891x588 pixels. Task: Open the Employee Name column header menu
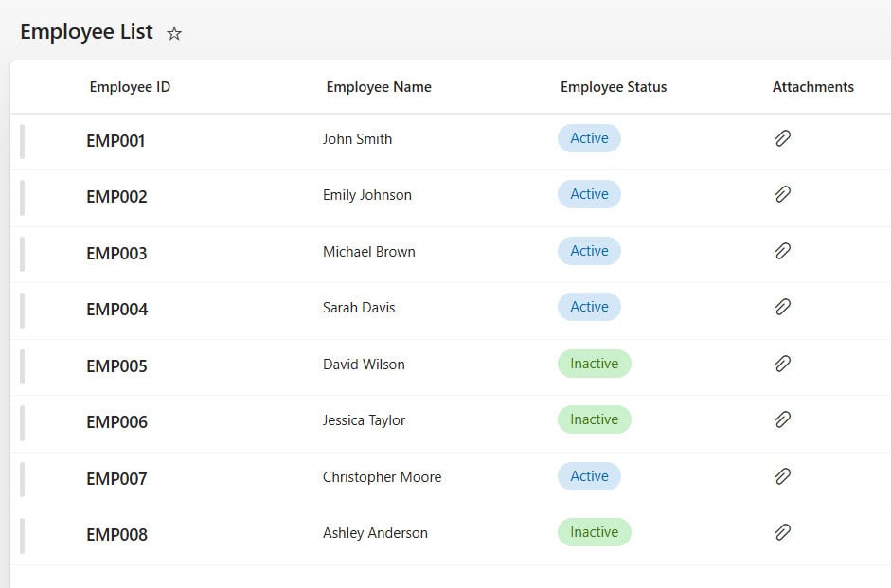point(379,87)
